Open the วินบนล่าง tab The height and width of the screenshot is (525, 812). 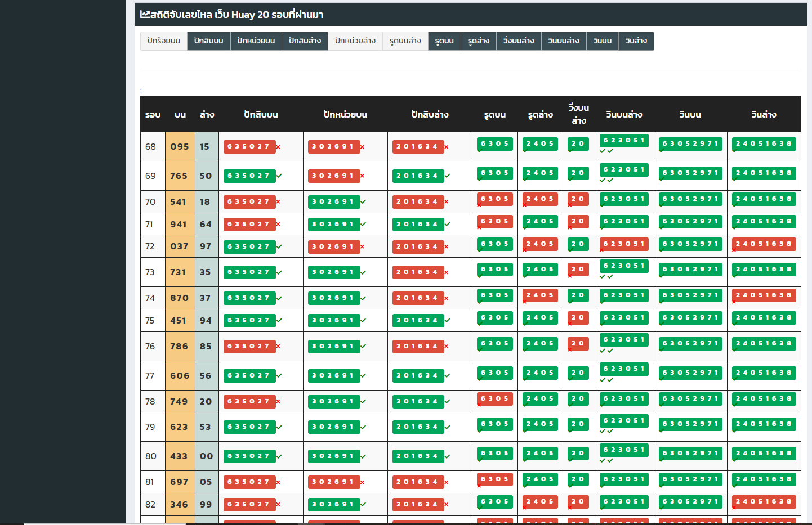coord(564,41)
